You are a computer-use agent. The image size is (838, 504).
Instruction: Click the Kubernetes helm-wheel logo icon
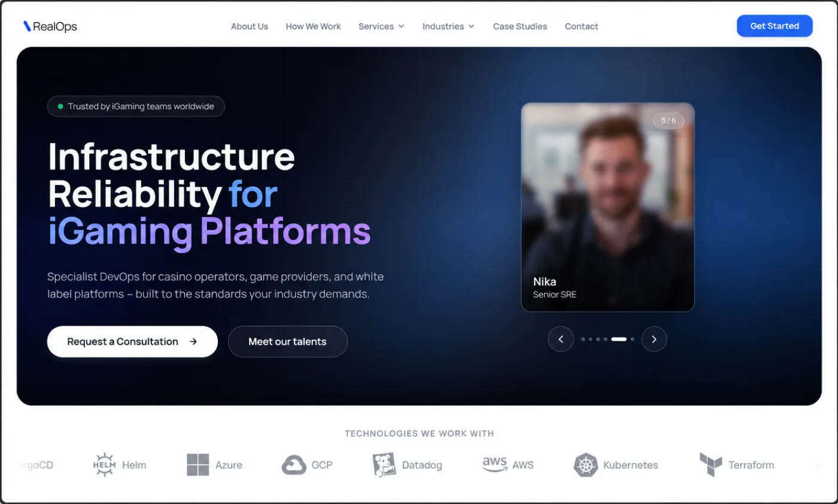(x=585, y=465)
